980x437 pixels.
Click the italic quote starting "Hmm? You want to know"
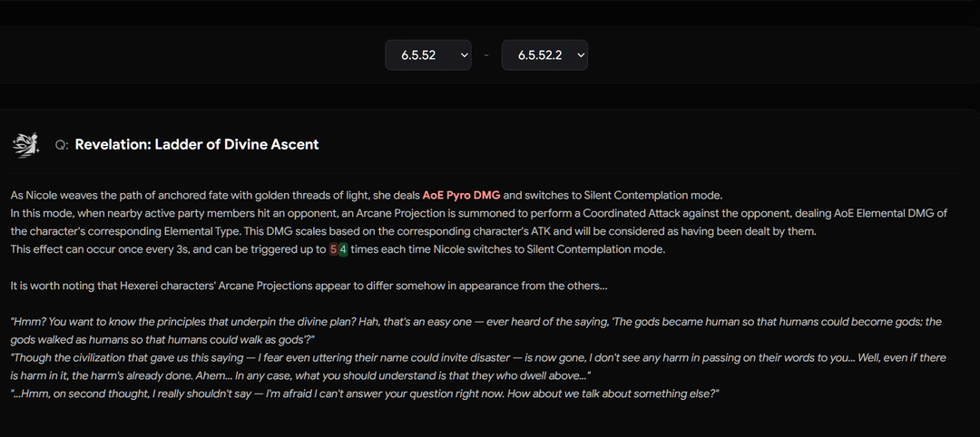[x=272, y=322]
